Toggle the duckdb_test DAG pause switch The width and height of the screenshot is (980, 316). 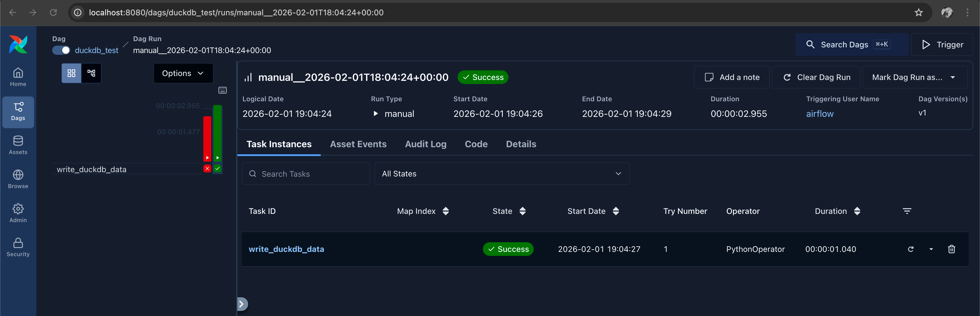[x=61, y=50]
